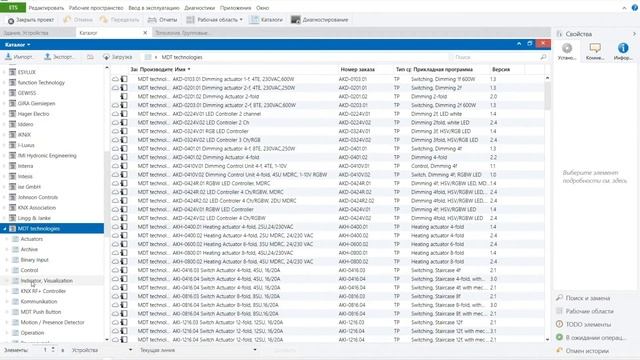Select function Technology in manufacturer tree
The image size is (640, 360).
tap(41, 82)
